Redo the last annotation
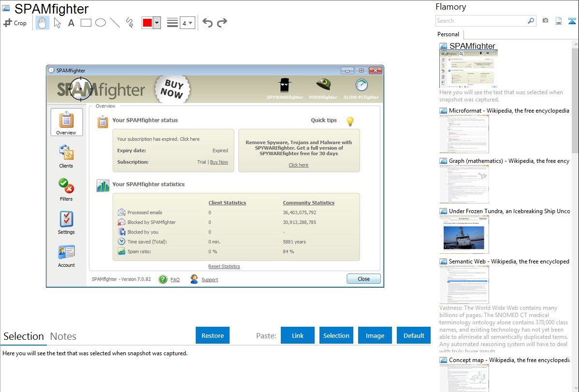Screen dimensions: 579x392 point(222,23)
